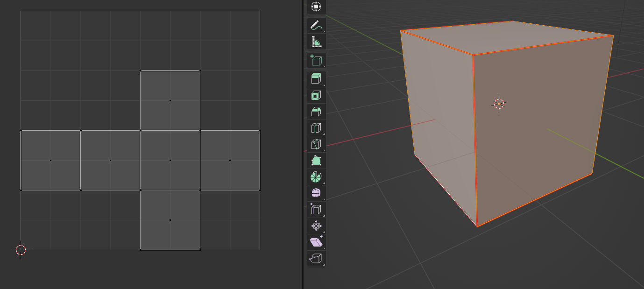644x289 pixels.
Task: Choose the Rip Region tool
Action: (316, 258)
